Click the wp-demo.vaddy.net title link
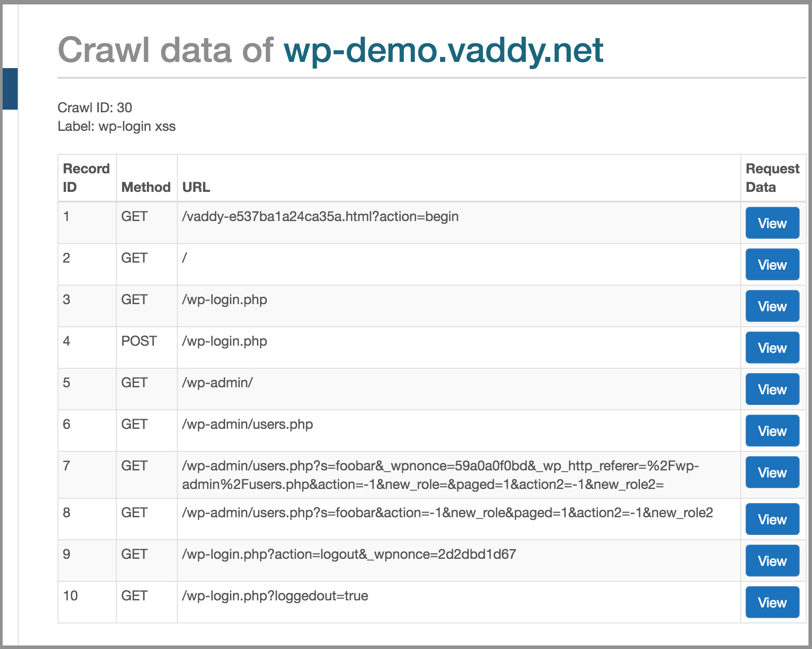Viewport: 812px width, 649px height. [x=443, y=50]
